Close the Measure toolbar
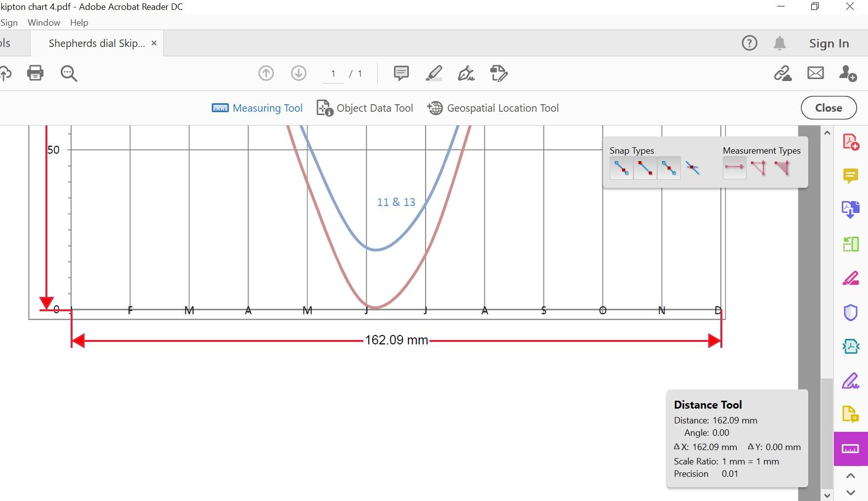 tap(829, 108)
